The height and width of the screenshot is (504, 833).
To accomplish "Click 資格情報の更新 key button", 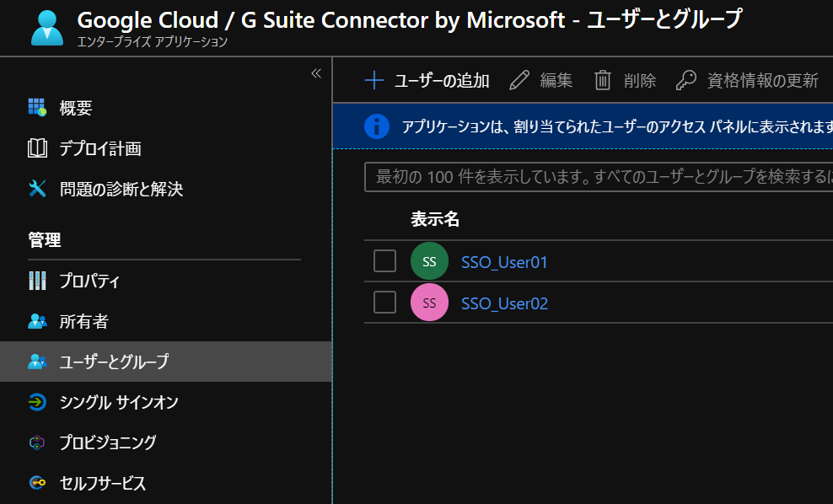I will click(747, 80).
